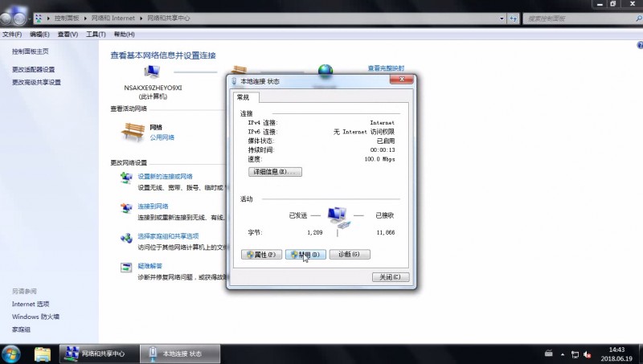Switch to 网络和共享中心 taskbar button

click(98, 354)
